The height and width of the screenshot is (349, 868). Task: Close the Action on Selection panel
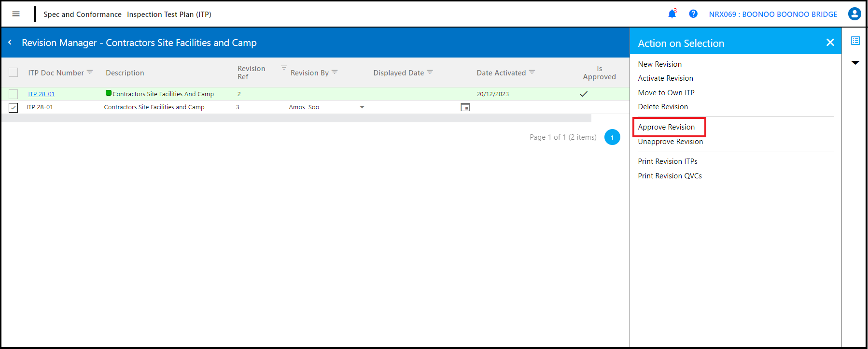coord(830,43)
